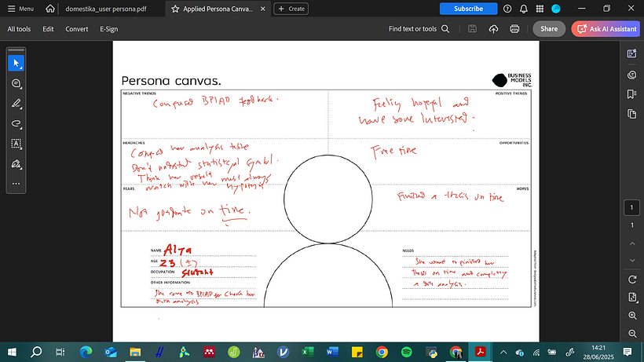Open the Page thumbnails panel
The width and height of the screenshot is (644, 362).
[x=631, y=114]
